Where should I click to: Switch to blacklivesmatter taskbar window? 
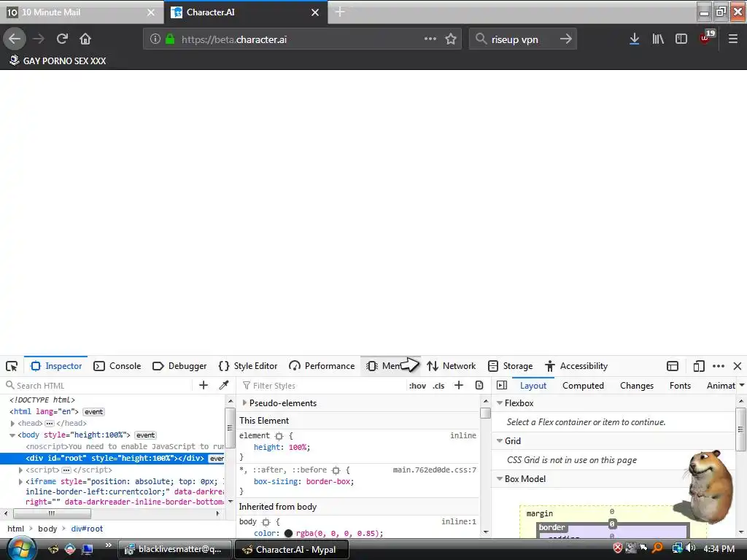coord(174,549)
